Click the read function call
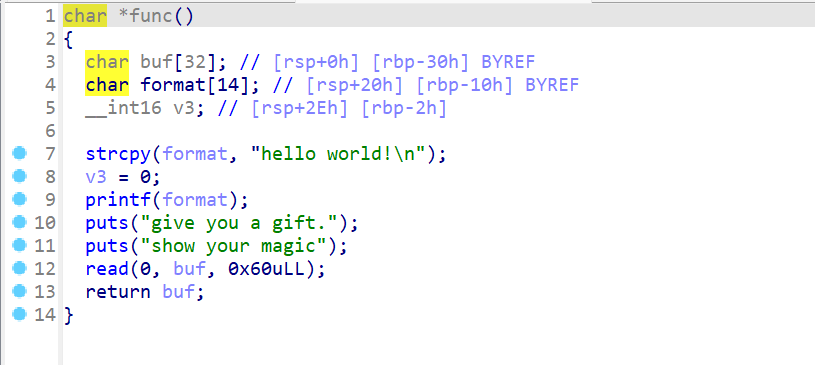 point(107,269)
